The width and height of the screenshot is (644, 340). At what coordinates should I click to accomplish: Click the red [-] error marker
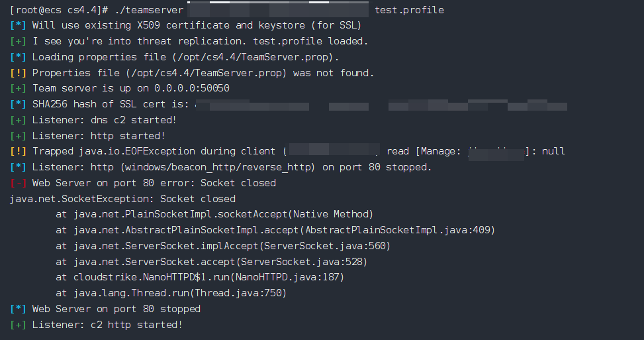19,183
